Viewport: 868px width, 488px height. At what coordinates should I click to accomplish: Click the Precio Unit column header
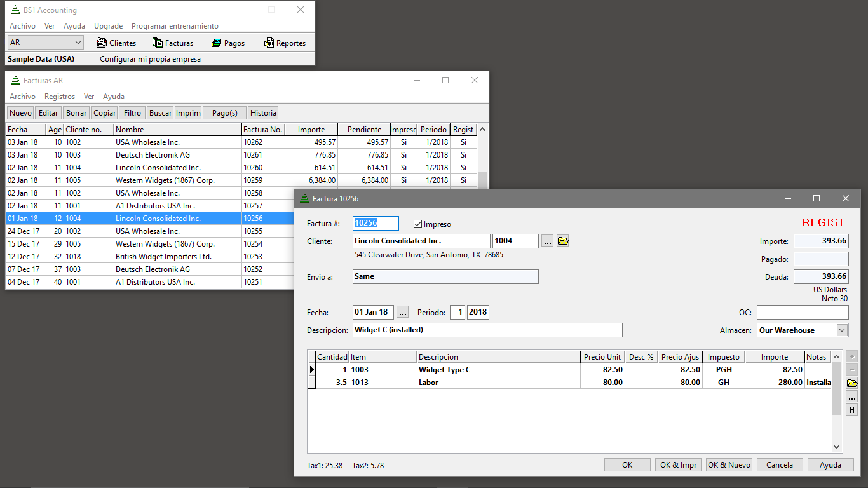click(602, 357)
